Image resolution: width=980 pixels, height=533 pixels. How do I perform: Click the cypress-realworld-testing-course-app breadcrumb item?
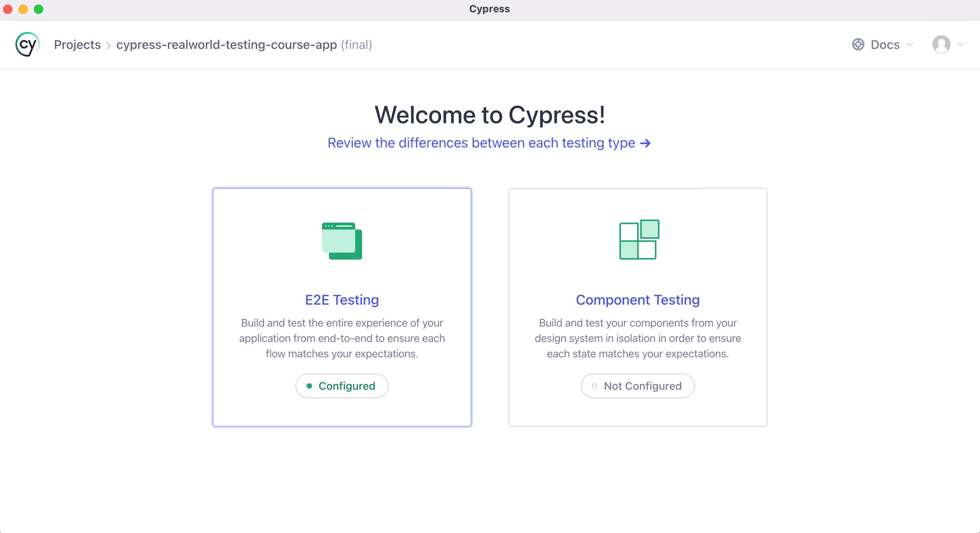(x=227, y=44)
